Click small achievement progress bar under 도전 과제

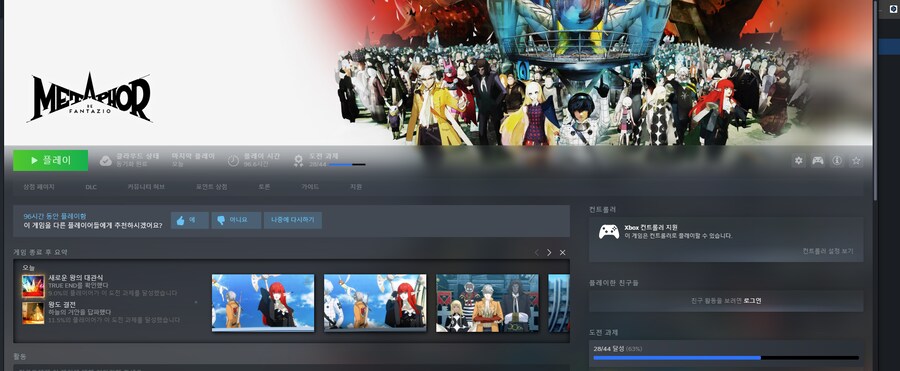click(347, 165)
